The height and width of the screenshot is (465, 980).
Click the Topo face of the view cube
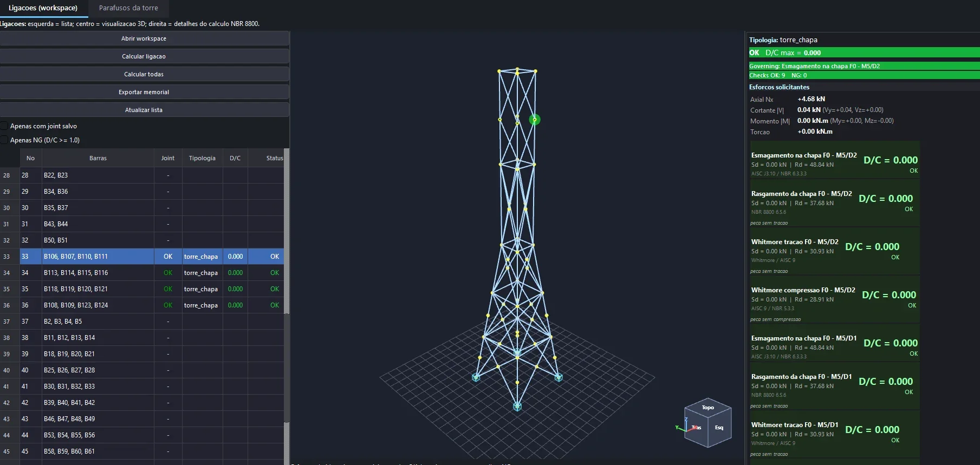tap(708, 408)
